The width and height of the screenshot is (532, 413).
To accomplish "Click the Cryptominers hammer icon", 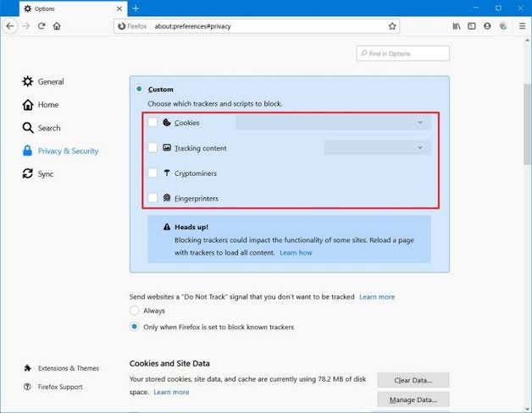I will [167, 173].
